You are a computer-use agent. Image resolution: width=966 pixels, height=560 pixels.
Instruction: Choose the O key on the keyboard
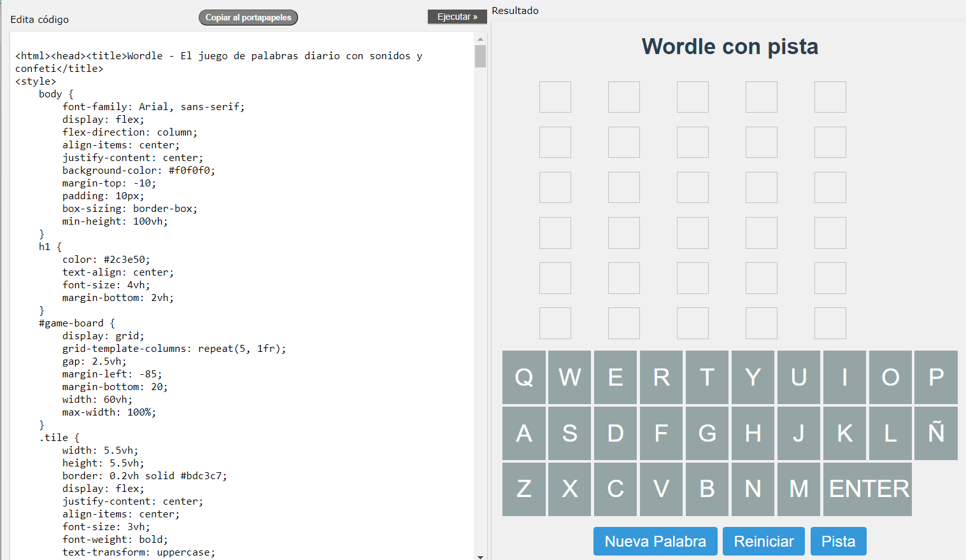coord(891,377)
